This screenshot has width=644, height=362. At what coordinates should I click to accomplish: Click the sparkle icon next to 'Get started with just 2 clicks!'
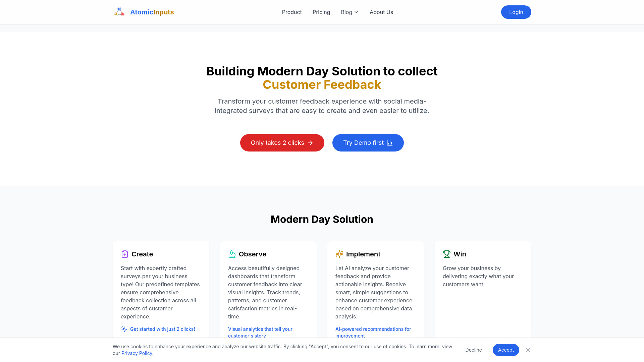coord(124,329)
